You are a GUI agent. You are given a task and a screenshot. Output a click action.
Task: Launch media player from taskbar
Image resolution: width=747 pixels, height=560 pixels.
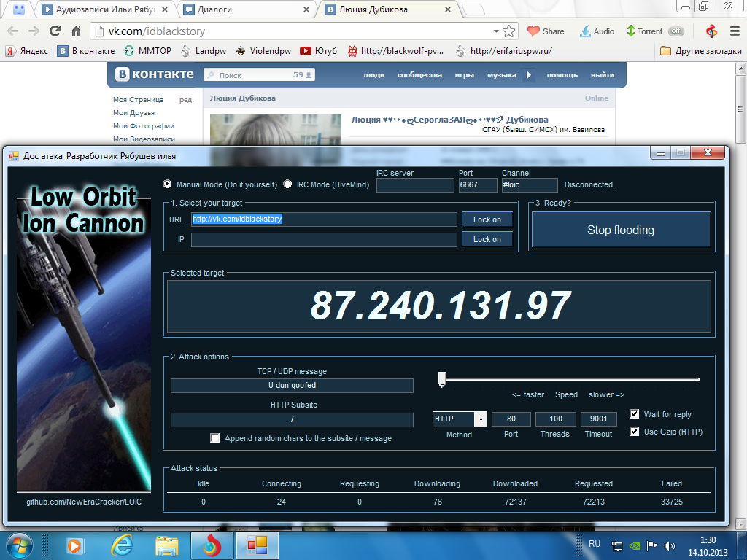[75, 545]
